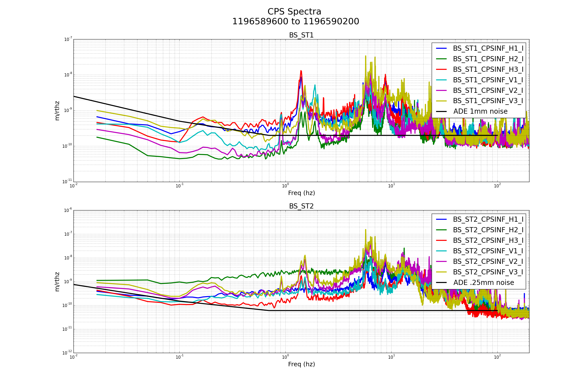588x392 pixels.
Task: Click the BS_ST1 subplot title
Action: 301,35
